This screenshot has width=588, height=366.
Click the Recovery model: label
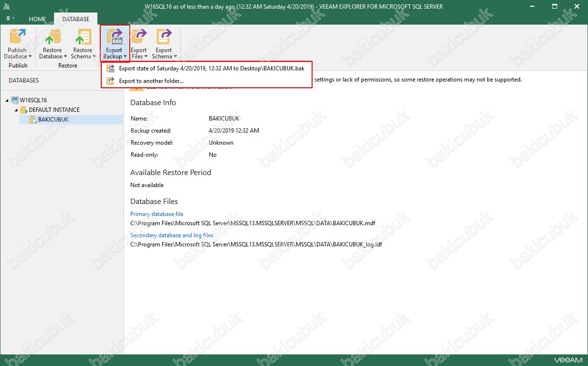tap(151, 143)
